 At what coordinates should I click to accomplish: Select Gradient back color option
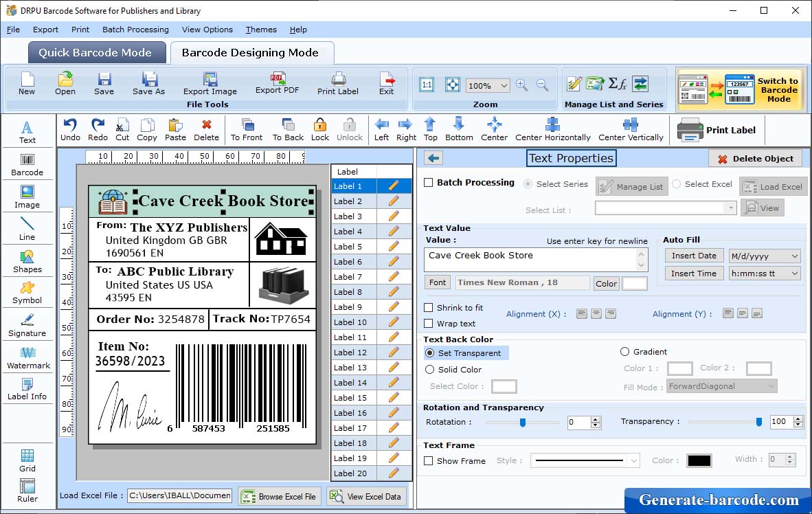pos(624,352)
